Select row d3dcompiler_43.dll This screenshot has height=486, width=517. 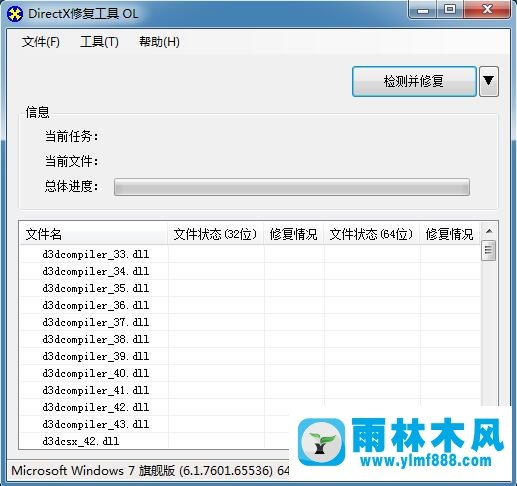(x=155, y=424)
